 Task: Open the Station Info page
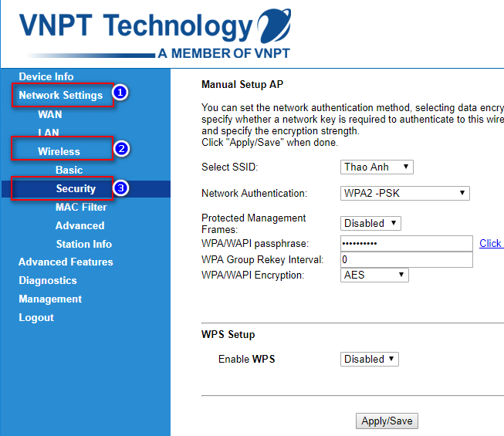(83, 244)
